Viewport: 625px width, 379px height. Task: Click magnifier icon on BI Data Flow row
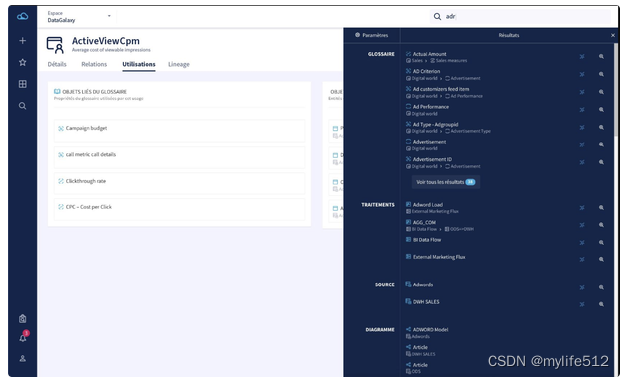pos(601,242)
